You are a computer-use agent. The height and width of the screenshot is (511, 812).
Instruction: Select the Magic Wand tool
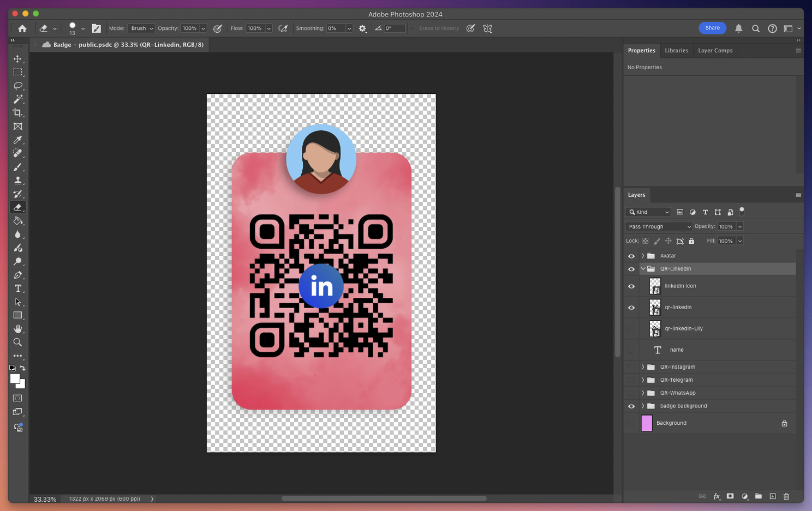pos(17,99)
